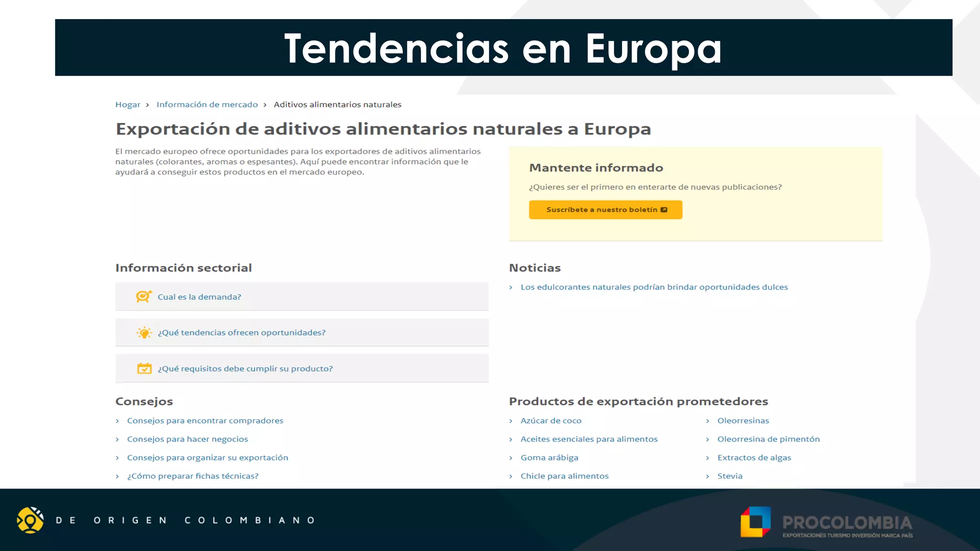Read the news on edulcorantes naturales
This screenshot has height=551, width=980.
[654, 287]
